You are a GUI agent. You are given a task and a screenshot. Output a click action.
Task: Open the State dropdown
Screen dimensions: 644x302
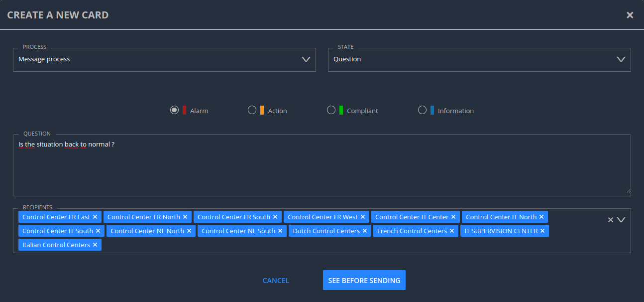point(621,59)
